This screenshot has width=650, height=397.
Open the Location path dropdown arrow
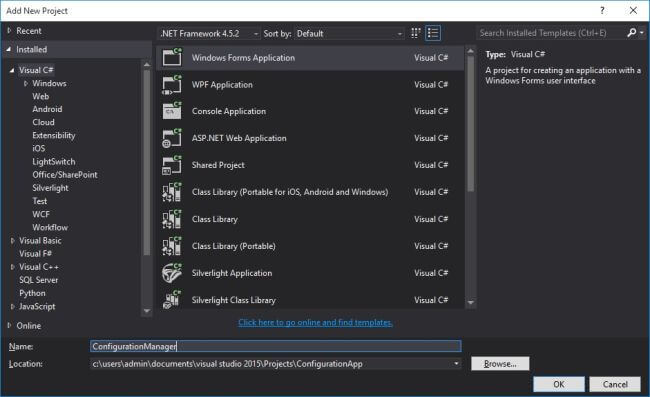(x=456, y=363)
